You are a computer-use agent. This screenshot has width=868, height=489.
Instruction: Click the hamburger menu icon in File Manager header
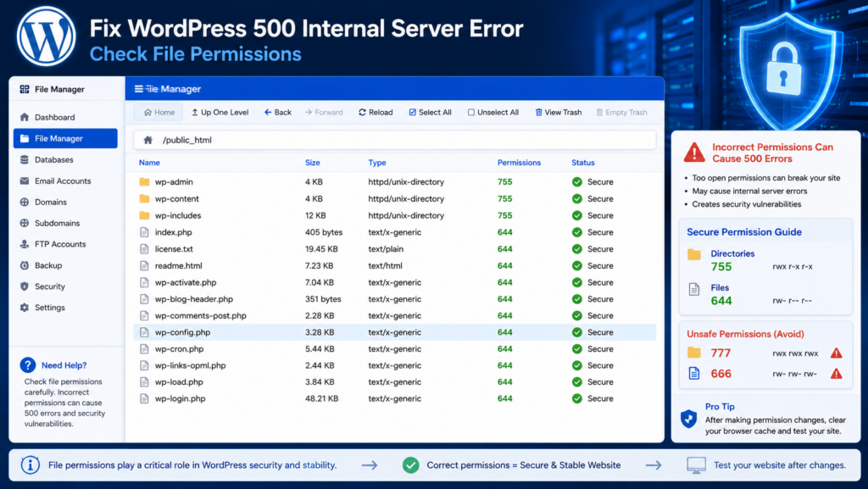[138, 88]
